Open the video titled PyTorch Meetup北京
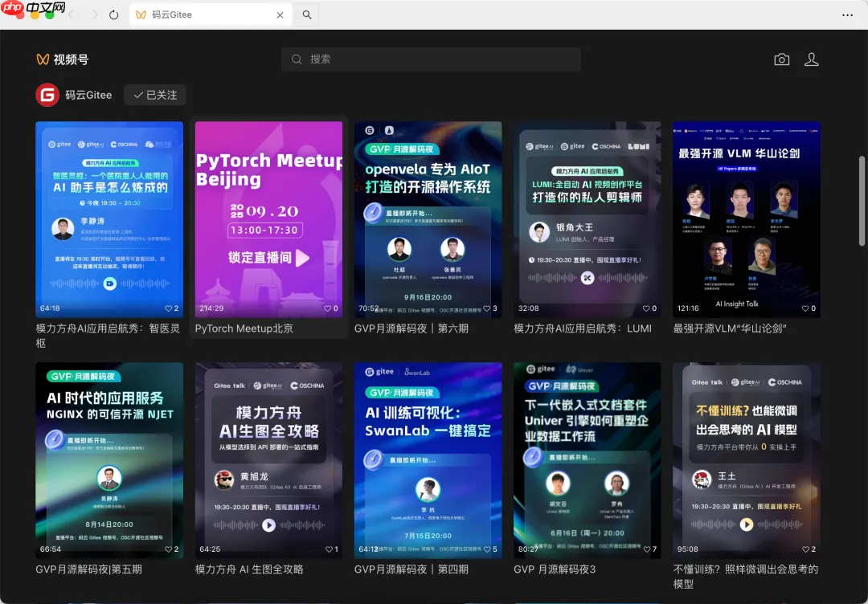This screenshot has height=604, width=868. (244, 328)
